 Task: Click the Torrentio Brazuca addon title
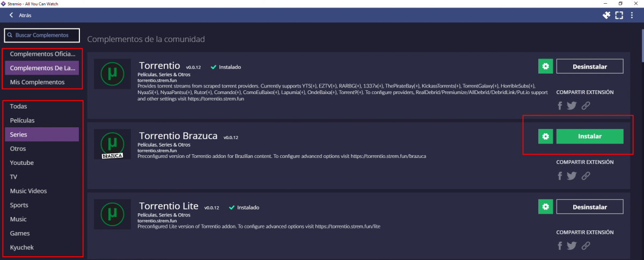pos(178,136)
